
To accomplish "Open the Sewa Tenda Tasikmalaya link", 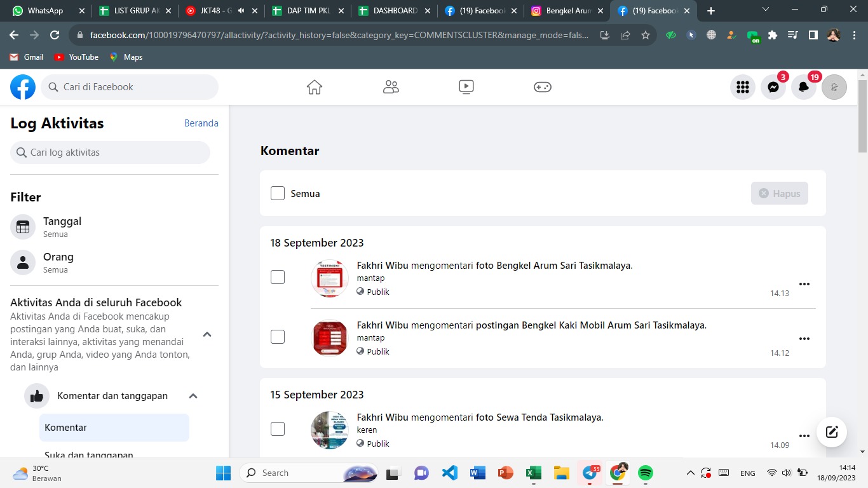I will [x=550, y=417].
